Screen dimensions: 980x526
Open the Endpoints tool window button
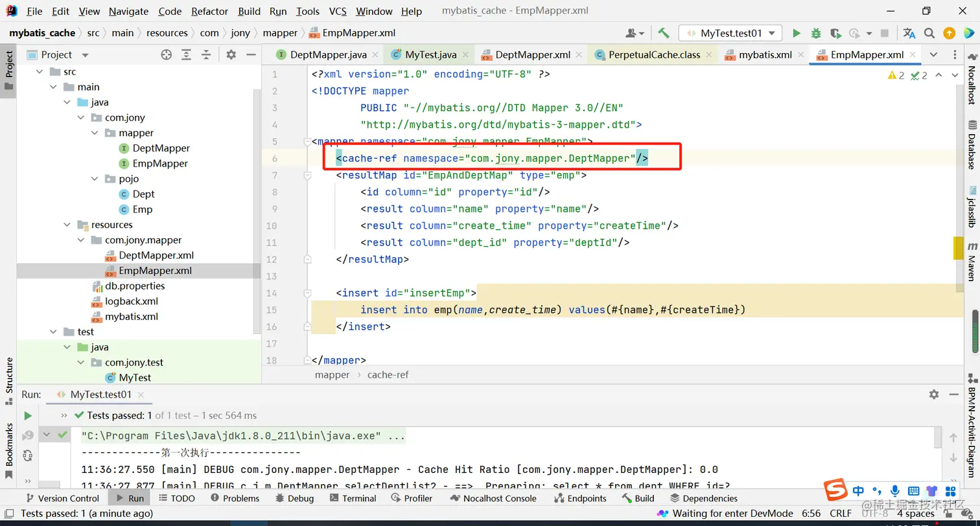click(x=580, y=498)
